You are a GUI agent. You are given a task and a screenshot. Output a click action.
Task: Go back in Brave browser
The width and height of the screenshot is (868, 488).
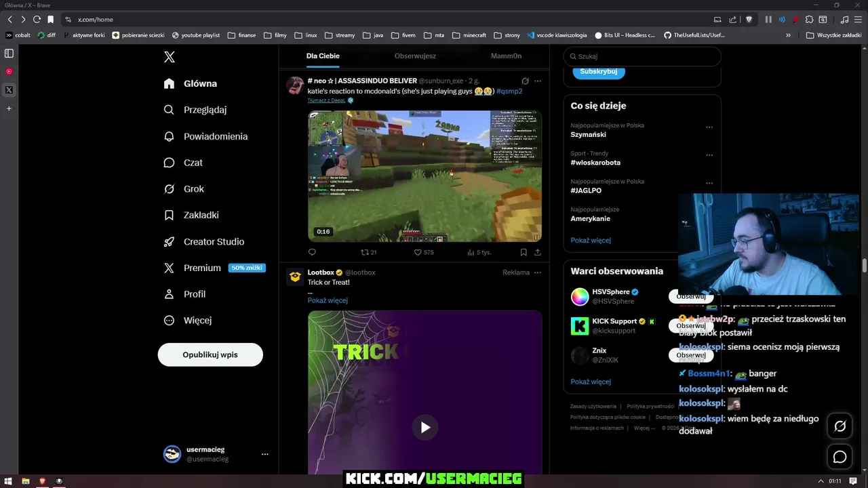pos(9,20)
